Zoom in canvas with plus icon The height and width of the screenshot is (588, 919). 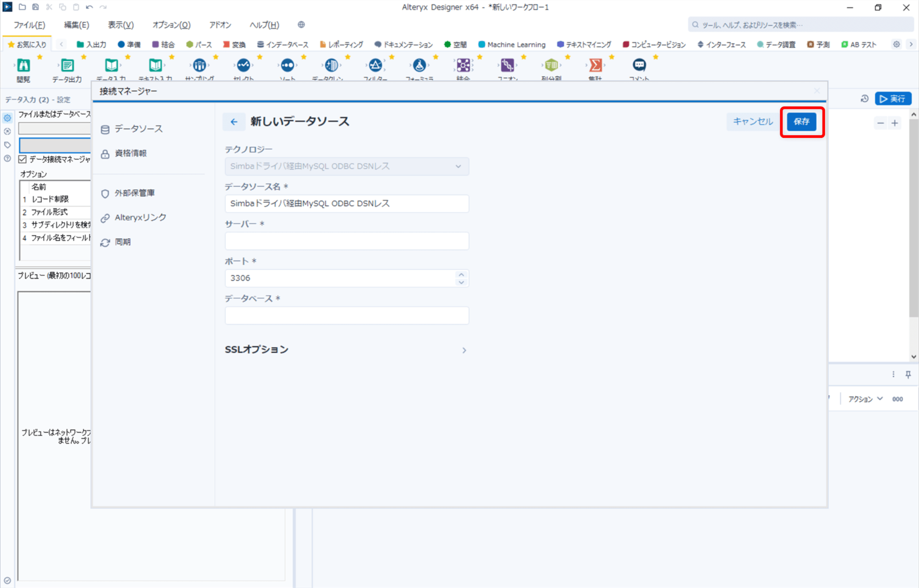point(895,123)
